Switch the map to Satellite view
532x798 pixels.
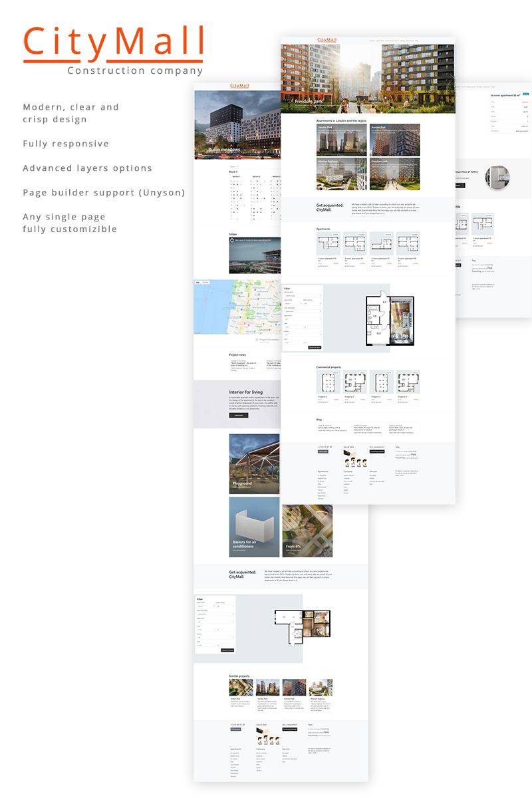coord(205,283)
